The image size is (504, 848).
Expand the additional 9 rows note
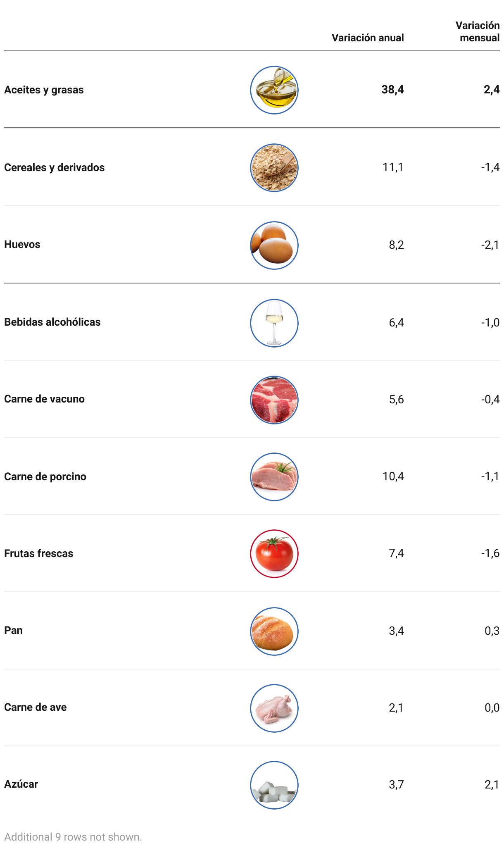click(x=73, y=837)
